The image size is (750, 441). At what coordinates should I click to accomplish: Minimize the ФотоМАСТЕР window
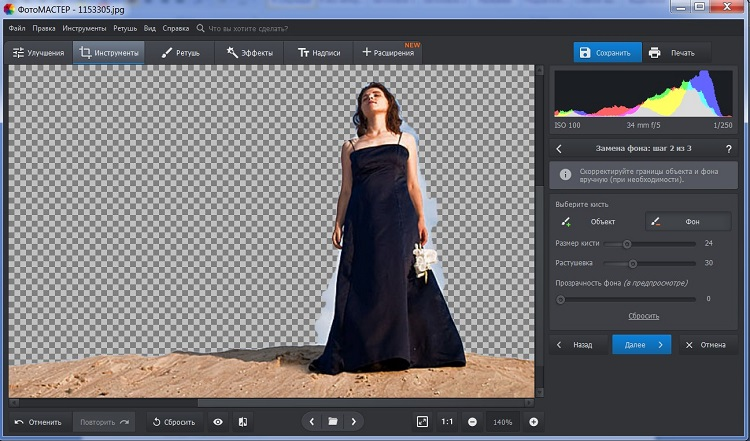[x=680, y=6]
